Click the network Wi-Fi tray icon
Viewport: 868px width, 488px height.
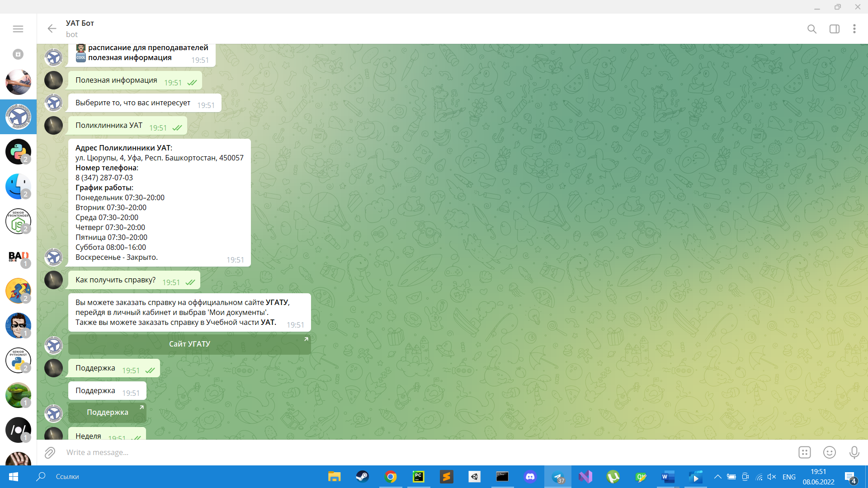(759, 477)
